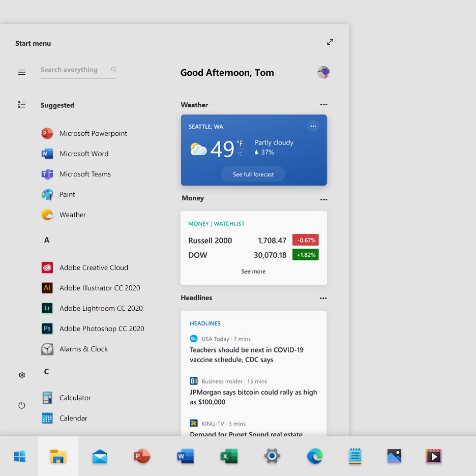Click Business Insider source label
The image size is (476, 476).
pyautogui.click(x=222, y=381)
